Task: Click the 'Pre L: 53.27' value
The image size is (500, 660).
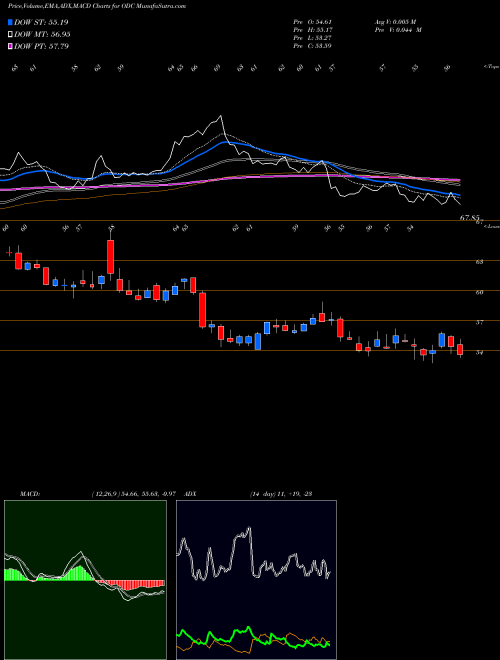Action: (313, 38)
